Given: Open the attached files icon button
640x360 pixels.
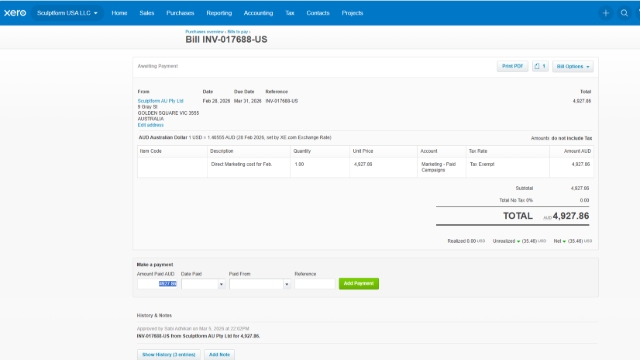Looking at the screenshot, I should point(540,66).
